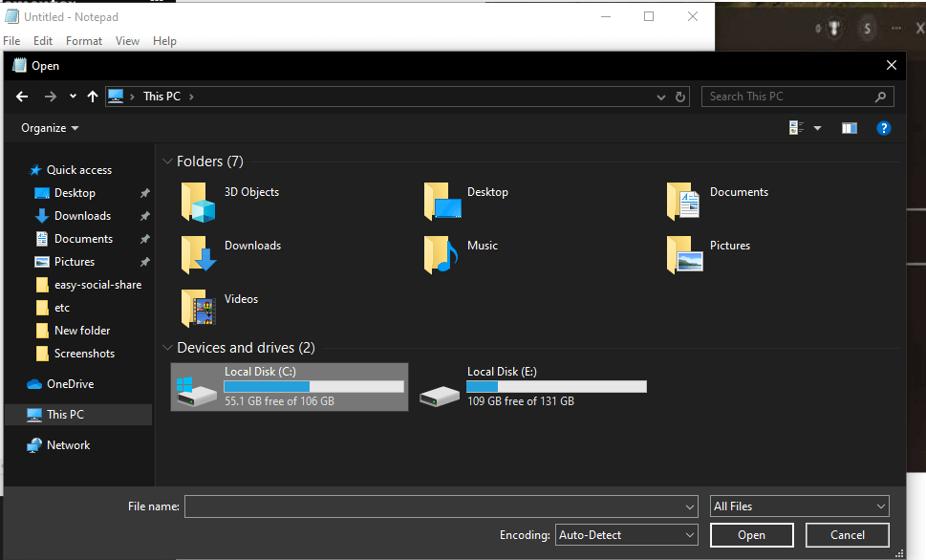Click Local Disk (C:) usage bar
Screen dimensions: 926x560
(313, 386)
